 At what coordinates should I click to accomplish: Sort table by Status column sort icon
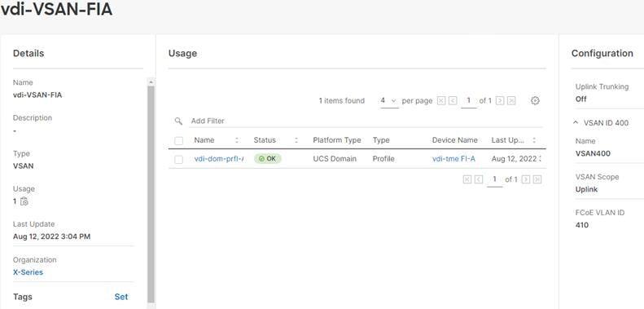pyautogui.click(x=296, y=140)
